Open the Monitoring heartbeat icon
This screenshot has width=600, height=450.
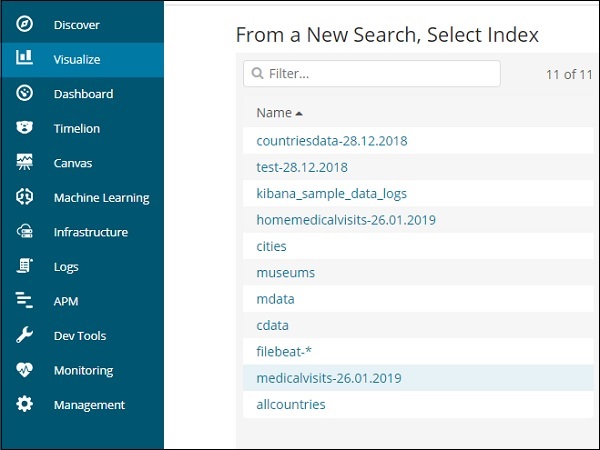tap(25, 370)
